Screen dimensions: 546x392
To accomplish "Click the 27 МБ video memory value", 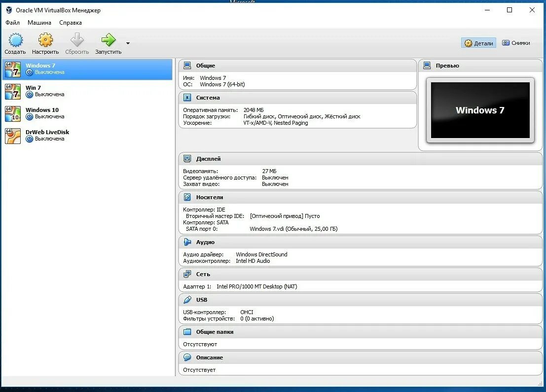I will [x=269, y=171].
